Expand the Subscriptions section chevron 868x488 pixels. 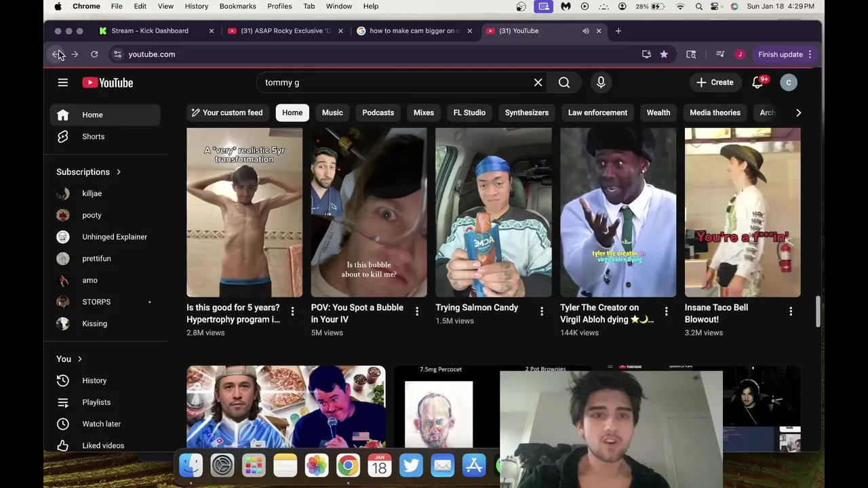point(118,172)
